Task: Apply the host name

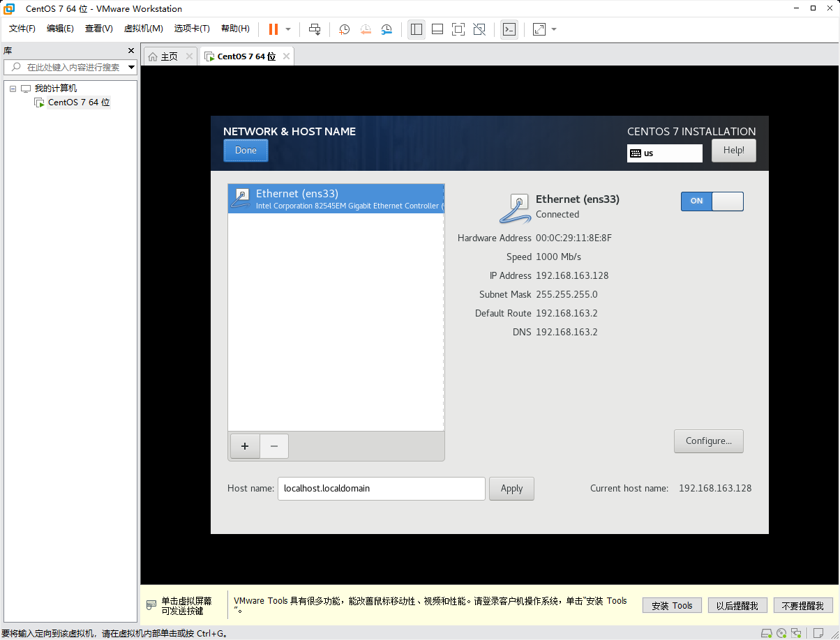Action: (x=511, y=489)
